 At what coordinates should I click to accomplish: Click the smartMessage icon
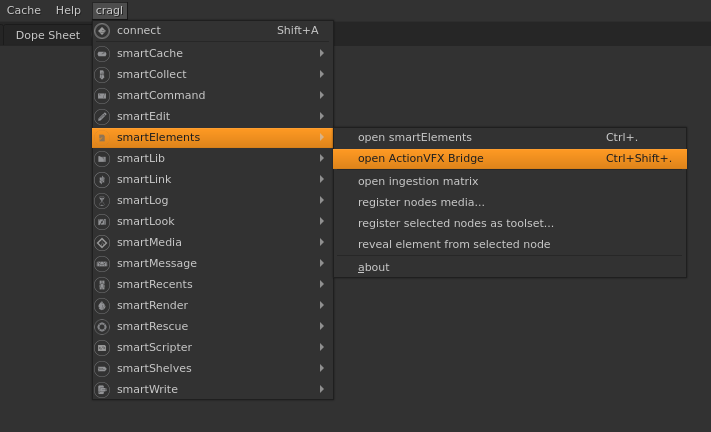pyautogui.click(x=102, y=264)
